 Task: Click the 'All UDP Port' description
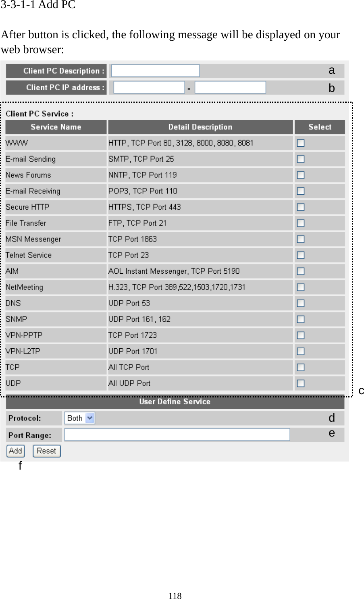(x=129, y=383)
